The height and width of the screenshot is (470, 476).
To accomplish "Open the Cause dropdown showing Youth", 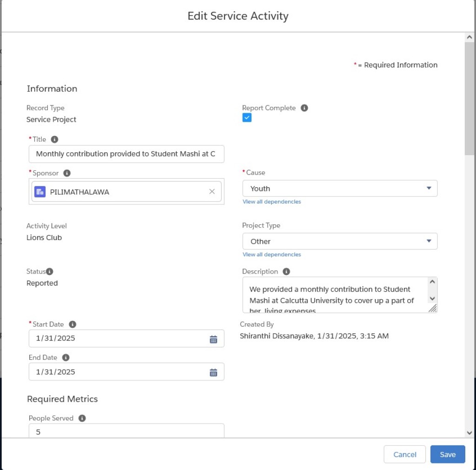I will tap(340, 188).
